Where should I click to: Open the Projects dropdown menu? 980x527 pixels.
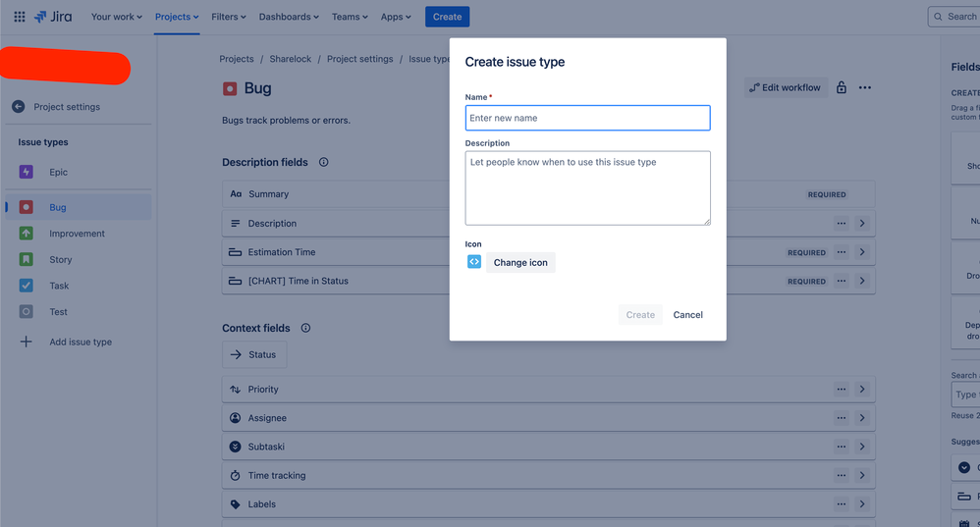click(x=177, y=17)
